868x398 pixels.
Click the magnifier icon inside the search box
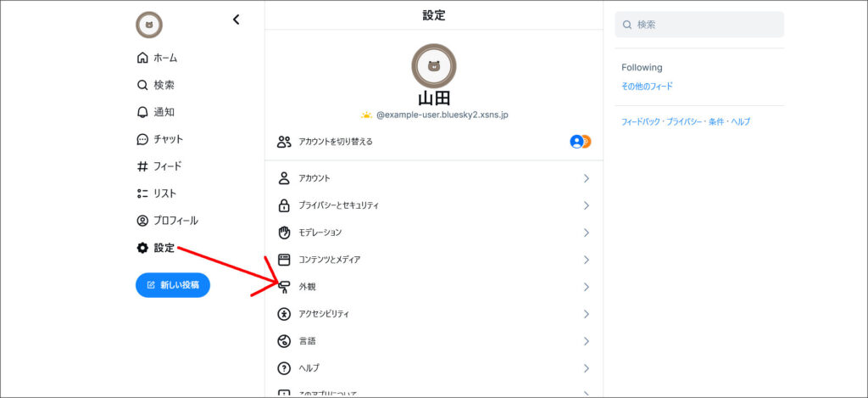point(627,25)
